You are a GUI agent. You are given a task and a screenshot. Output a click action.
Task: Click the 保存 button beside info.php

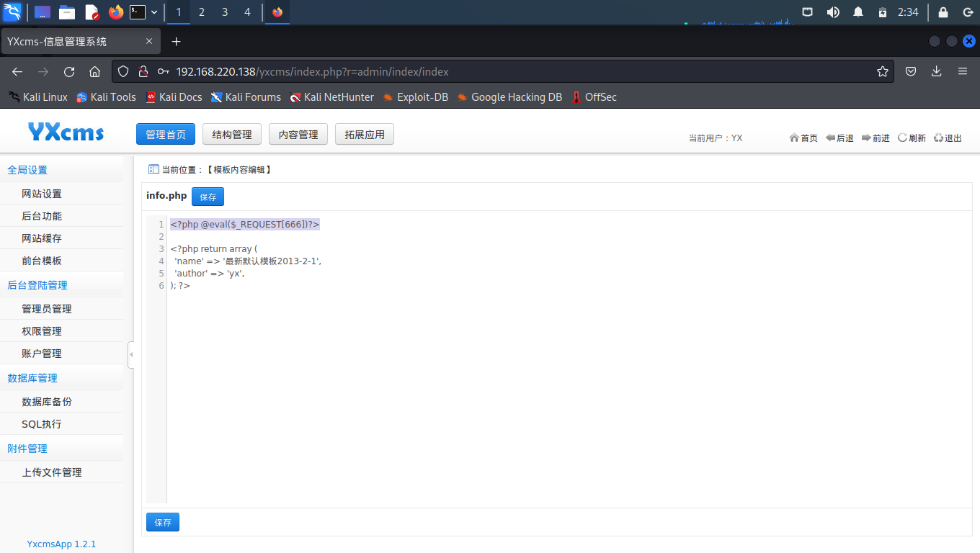208,197
